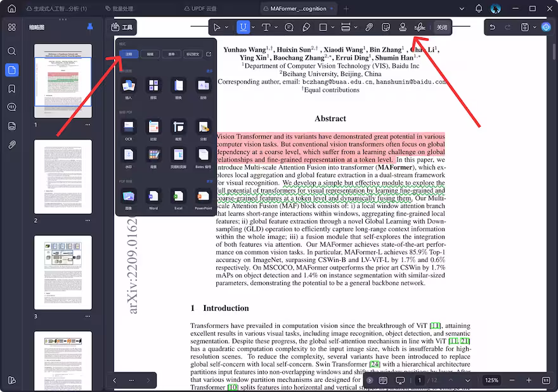Select the stamp tool
The height and width of the screenshot is (392, 558).
[x=403, y=27]
